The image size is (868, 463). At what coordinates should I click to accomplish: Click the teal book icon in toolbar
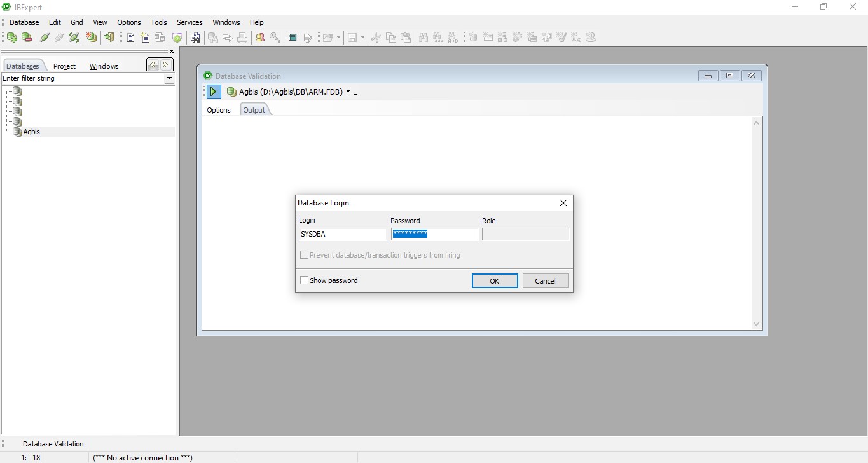[x=293, y=38]
